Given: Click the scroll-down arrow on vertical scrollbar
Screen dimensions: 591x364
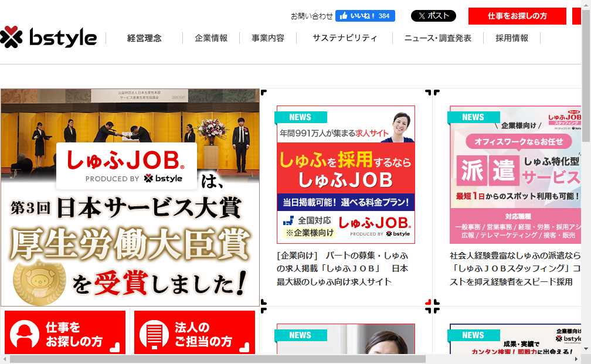Looking at the screenshot, I should [586, 349].
